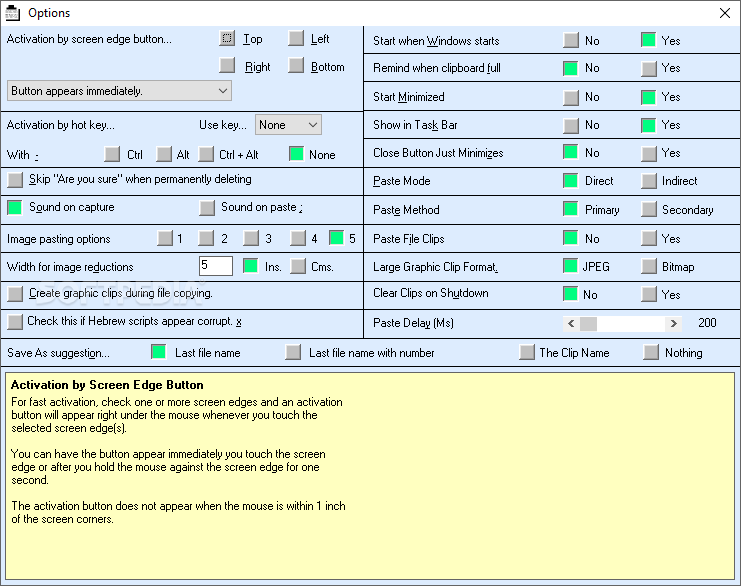Check the Left screen edge box
The width and height of the screenshot is (741, 586).
pos(296,38)
